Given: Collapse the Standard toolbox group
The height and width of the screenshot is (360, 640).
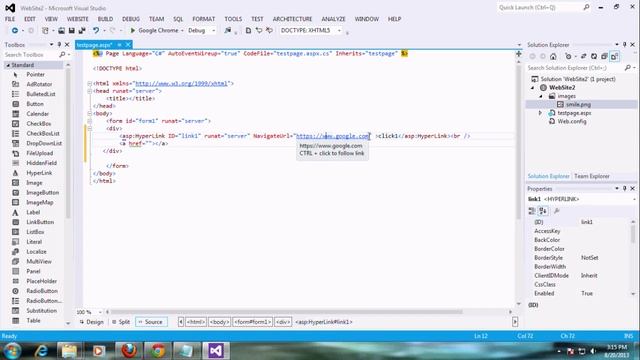Looking at the screenshot, I should click(8, 65).
